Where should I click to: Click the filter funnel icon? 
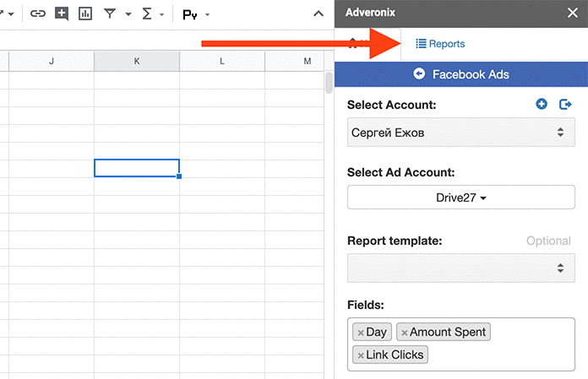(x=110, y=14)
